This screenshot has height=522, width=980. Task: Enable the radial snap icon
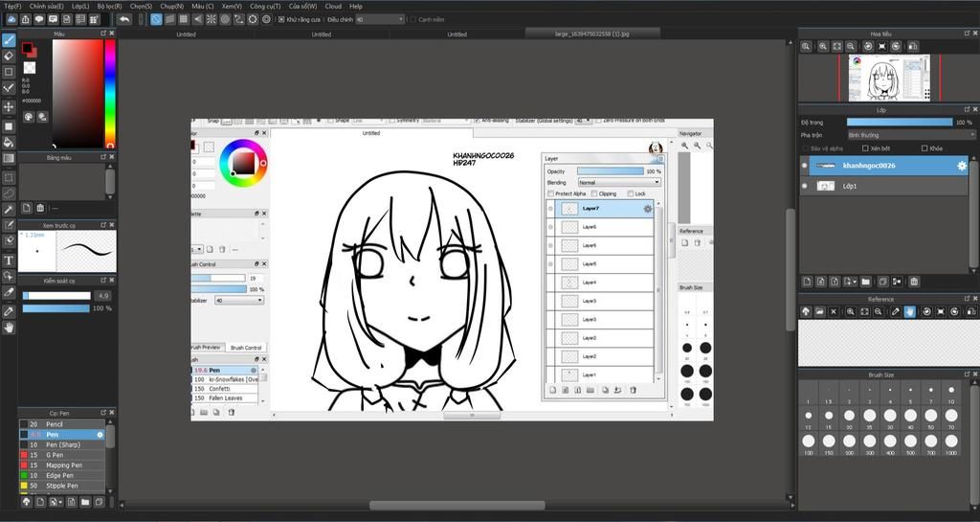(x=212, y=19)
